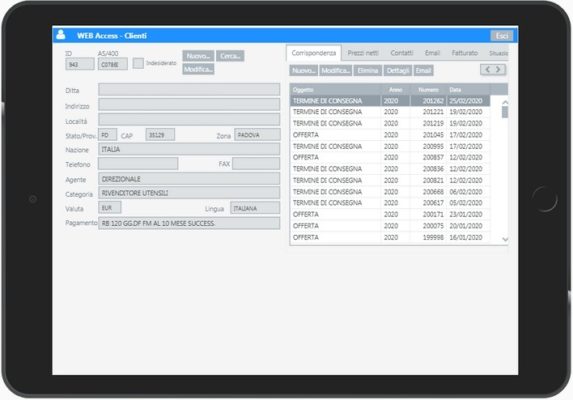Click the Esci button
Image resolution: width=573 pixels, height=400 pixels.
[x=502, y=36]
